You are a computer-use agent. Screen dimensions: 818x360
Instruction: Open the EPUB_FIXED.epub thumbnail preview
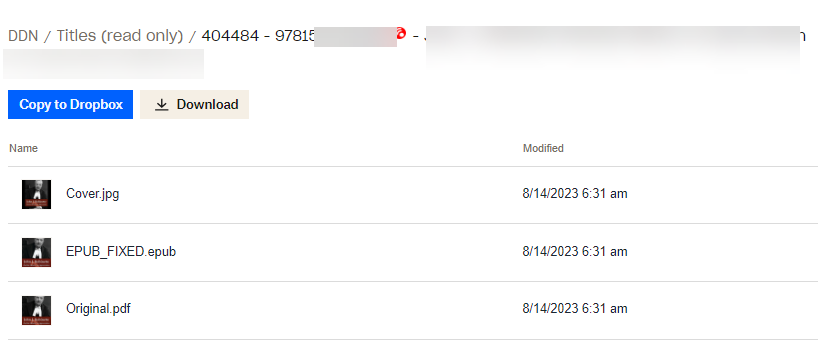coord(37,252)
